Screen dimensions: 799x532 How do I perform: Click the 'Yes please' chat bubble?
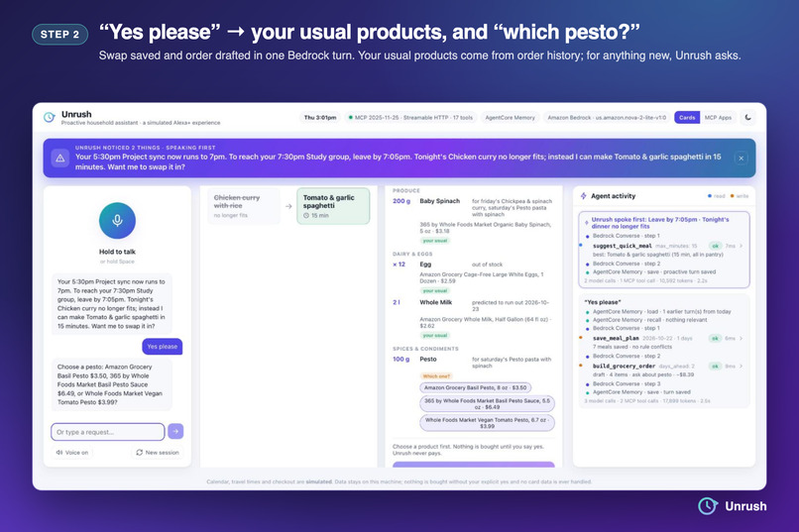pos(162,346)
